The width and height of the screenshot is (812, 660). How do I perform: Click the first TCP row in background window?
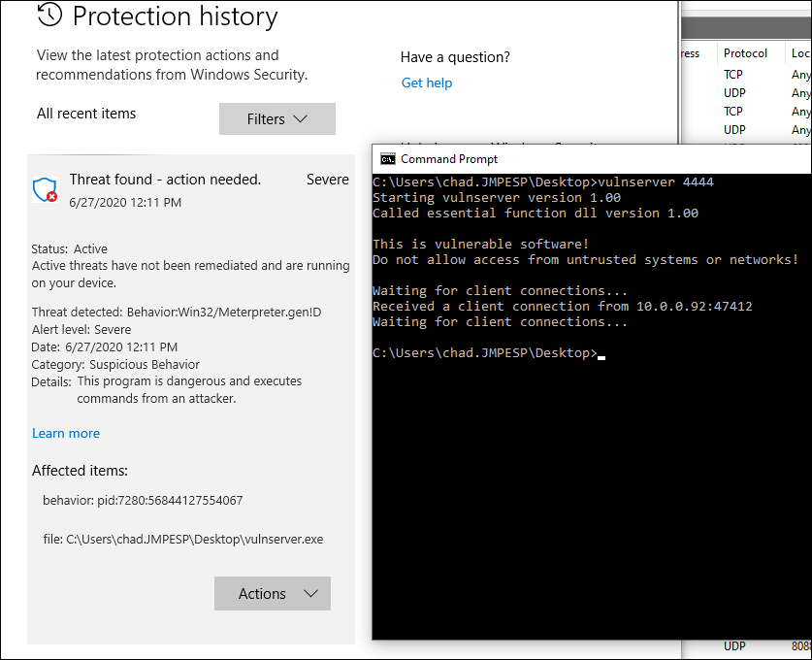(733, 75)
